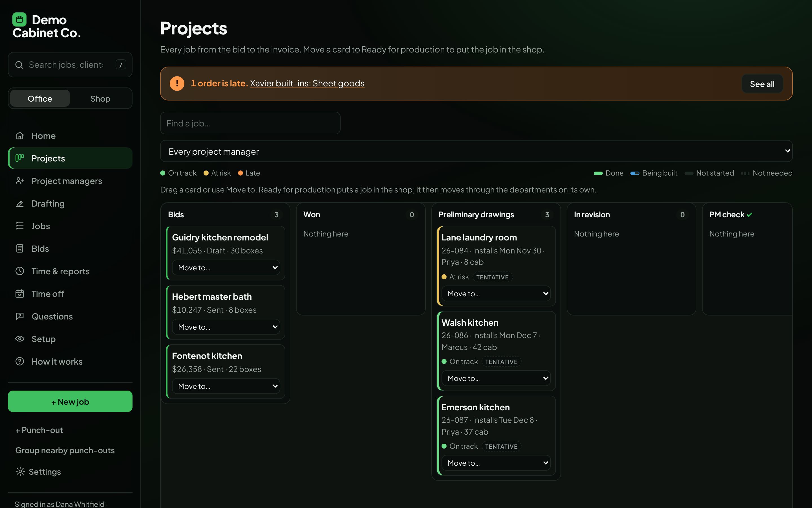Open Move to for Emerson kitchen

[496, 463]
